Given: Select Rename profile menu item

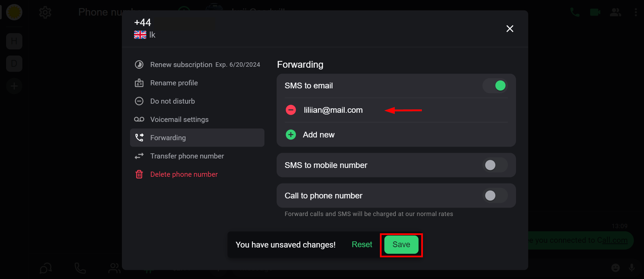Looking at the screenshot, I should (x=174, y=83).
